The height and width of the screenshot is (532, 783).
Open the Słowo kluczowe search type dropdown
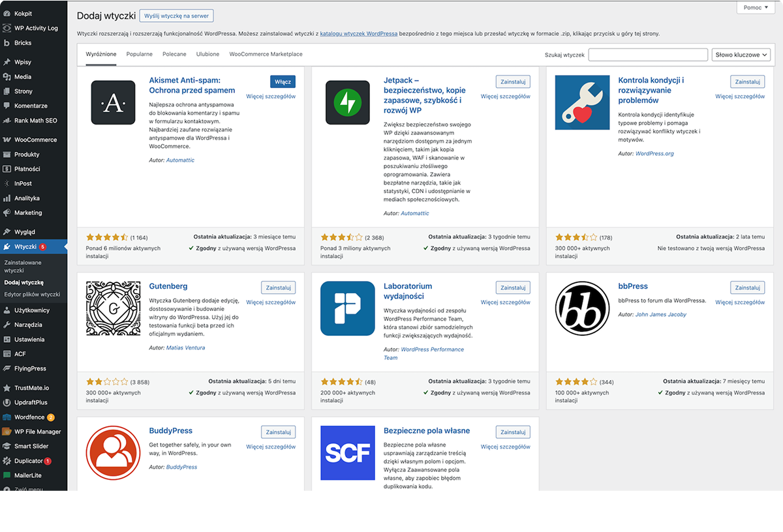[x=741, y=55]
